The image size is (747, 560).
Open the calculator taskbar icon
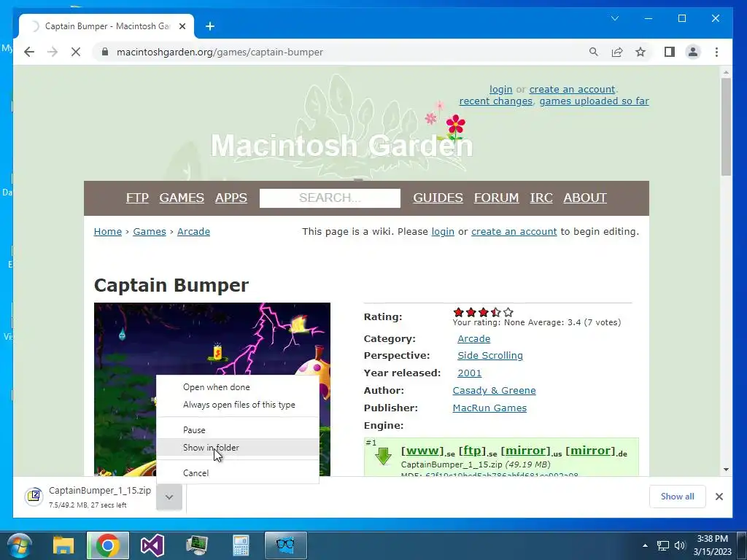[241, 545]
